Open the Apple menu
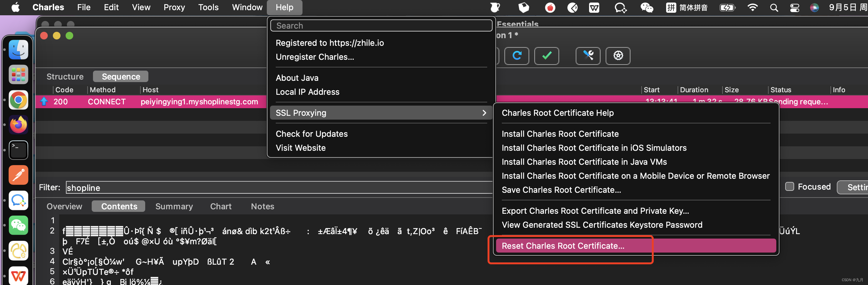The image size is (868, 285). coord(16,7)
